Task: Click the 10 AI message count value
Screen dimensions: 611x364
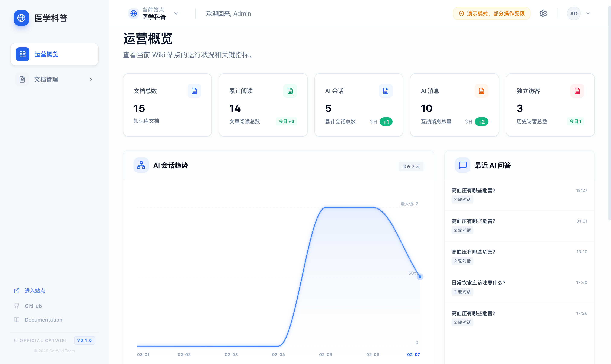Action: tap(427, 108)
